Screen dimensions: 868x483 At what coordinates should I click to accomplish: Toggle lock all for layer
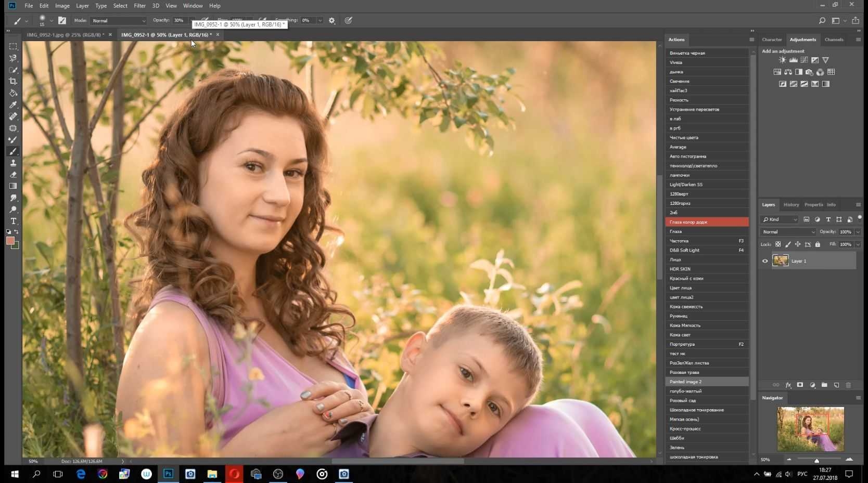818,244
